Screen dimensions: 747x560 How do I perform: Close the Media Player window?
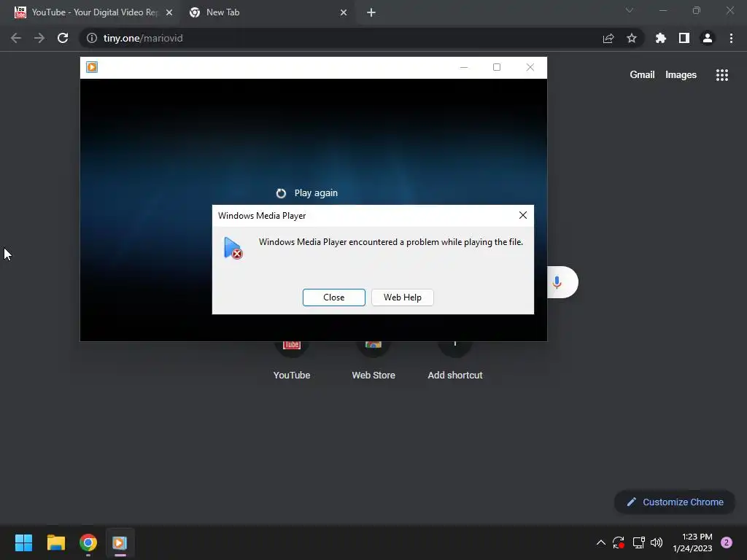[530, 67]
